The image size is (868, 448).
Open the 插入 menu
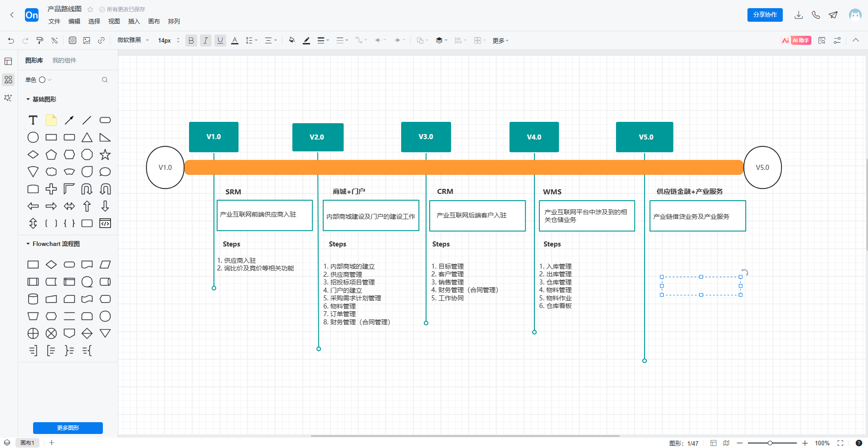coord(134,21)
